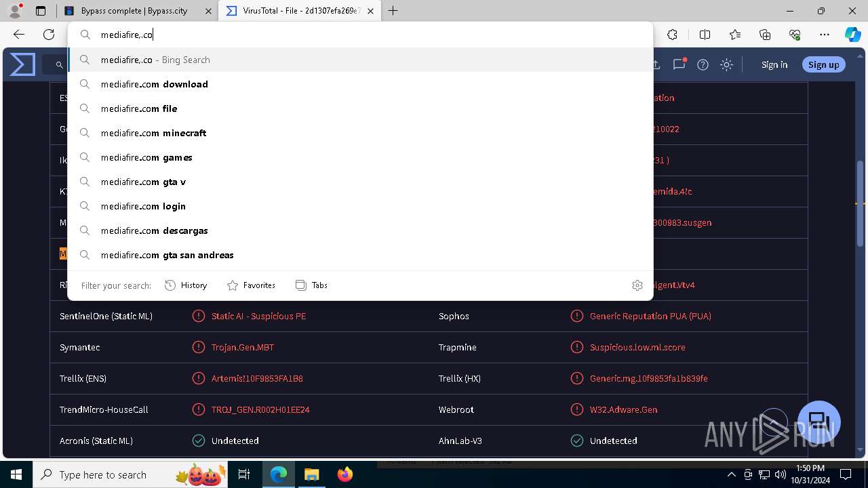Choose suggestion mediafire.com descargas
Image resolution: width=868 pixels, height=488 pixels.
(x=361, y=230)
